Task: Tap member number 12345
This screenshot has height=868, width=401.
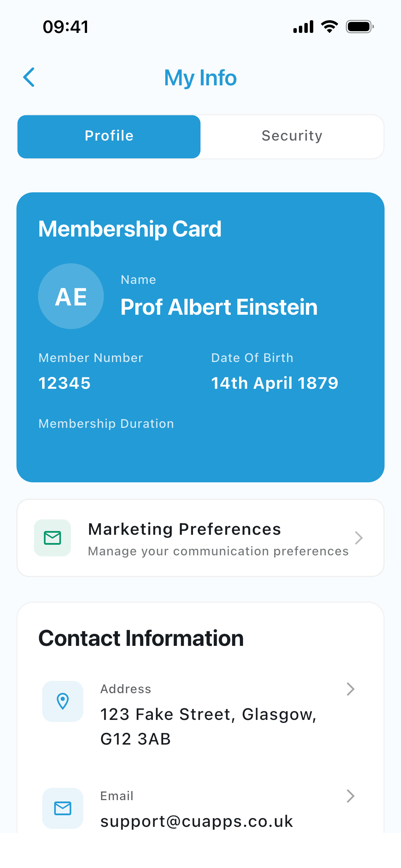Action: (64, 383)
